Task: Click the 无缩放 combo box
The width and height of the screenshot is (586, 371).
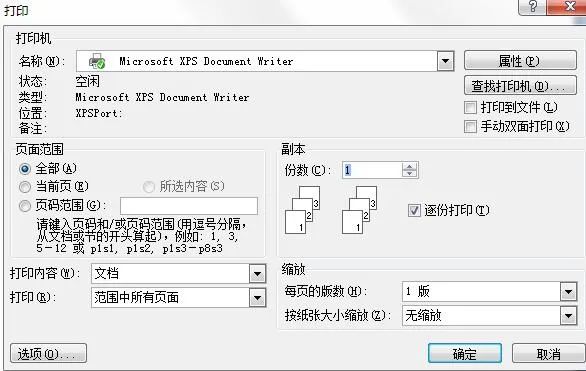Action: (x=490, y=316)
